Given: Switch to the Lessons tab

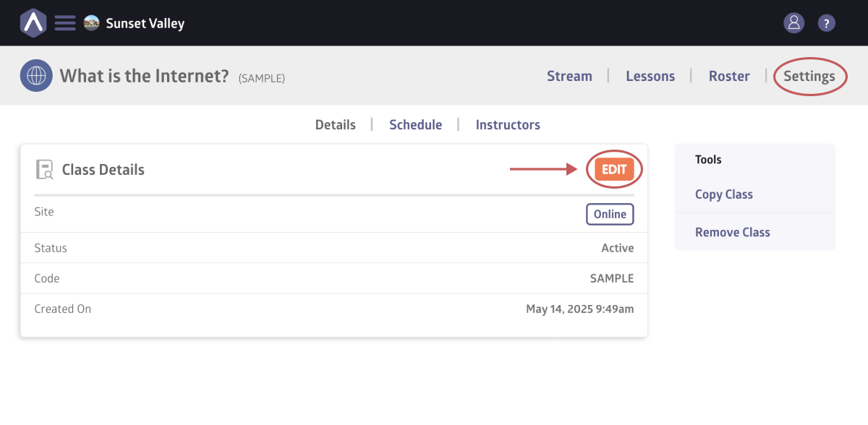Looking at the screenshot, I should [650, 76].
